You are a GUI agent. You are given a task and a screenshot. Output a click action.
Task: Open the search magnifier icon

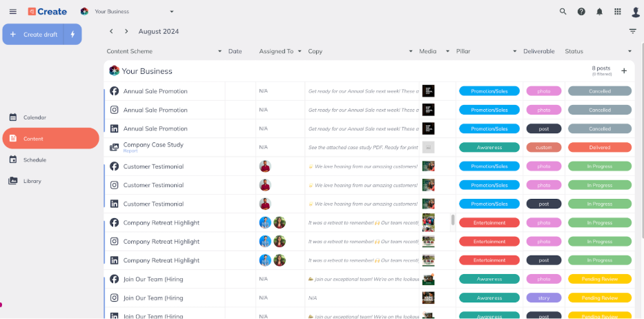pyautogui.click(x=563, y=12)
